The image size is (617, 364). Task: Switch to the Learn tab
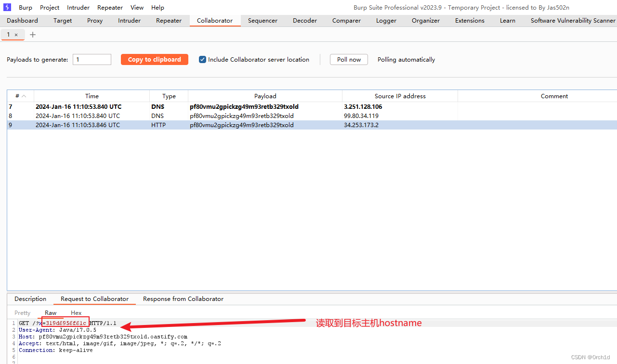point(508,21)
